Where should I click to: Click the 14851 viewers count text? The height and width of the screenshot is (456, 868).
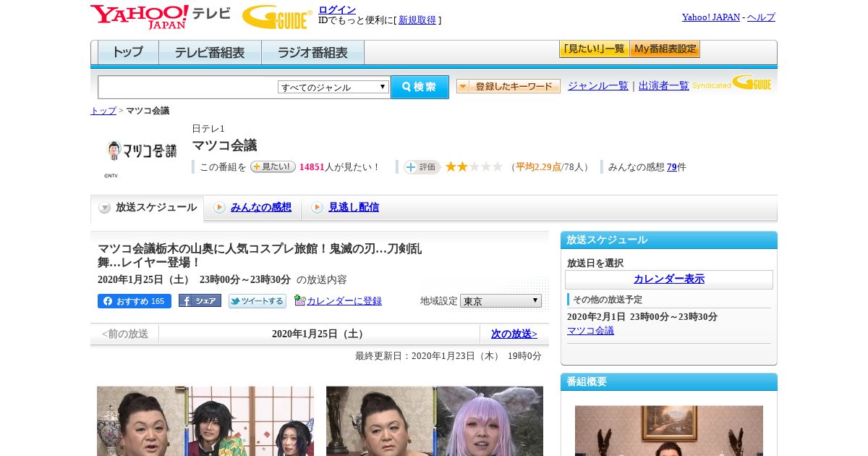(312, 167)
